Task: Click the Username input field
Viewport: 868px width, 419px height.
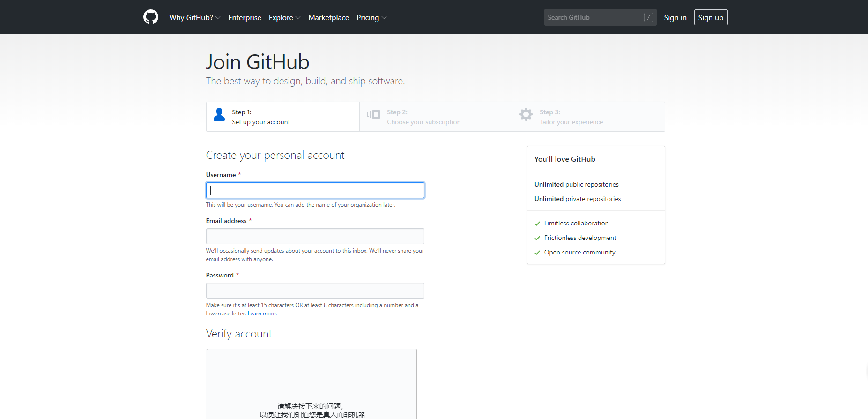Action: click(x=315, y=190)
